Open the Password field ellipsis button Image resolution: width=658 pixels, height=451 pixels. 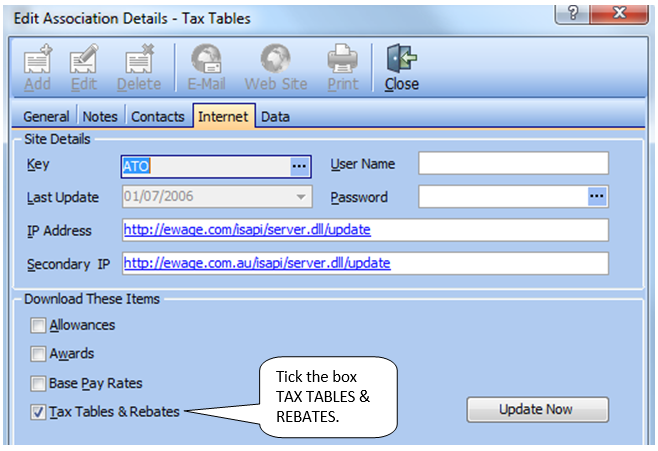coord(597,196)
